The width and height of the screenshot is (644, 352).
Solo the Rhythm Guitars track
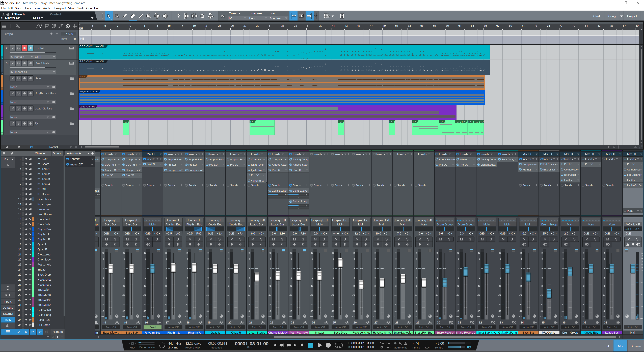pos(18,93)
